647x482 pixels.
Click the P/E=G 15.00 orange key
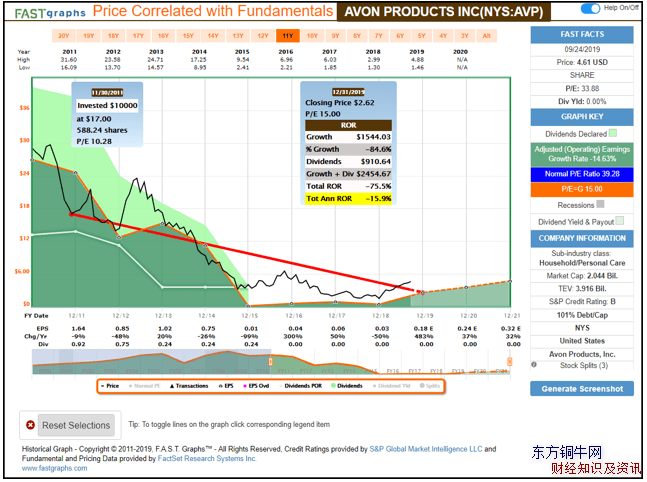point(582,189)
